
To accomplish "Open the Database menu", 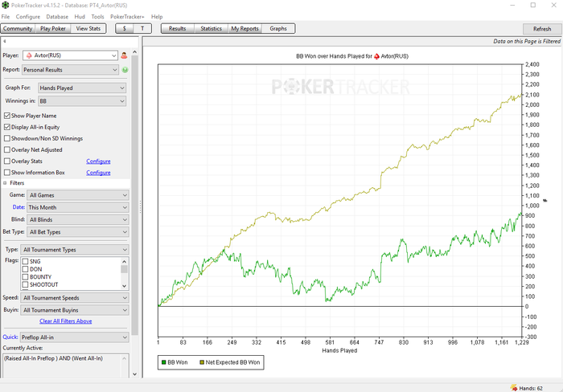I will [x=57, y=17].
